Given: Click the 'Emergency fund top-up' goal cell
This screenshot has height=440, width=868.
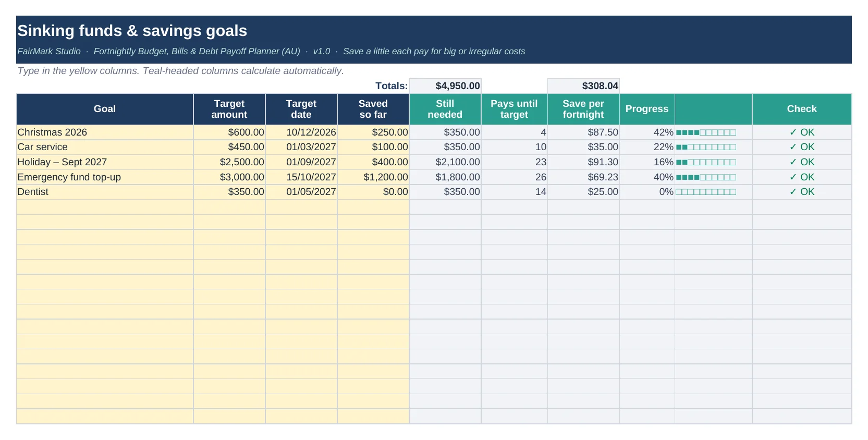Looking at the screenshot, I should [x=105, y=177].
